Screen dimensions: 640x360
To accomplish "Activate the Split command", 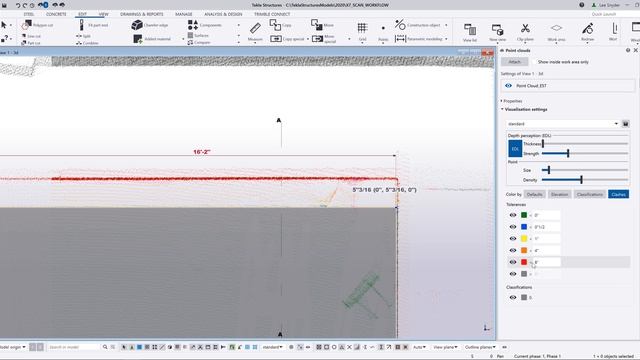I will 83,36.
